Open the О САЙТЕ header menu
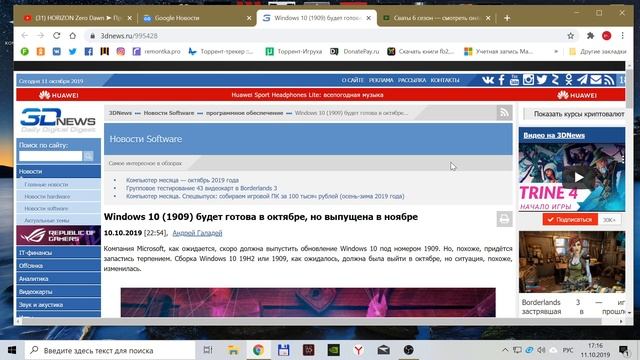The image size is (640, 360). [352, 80]
